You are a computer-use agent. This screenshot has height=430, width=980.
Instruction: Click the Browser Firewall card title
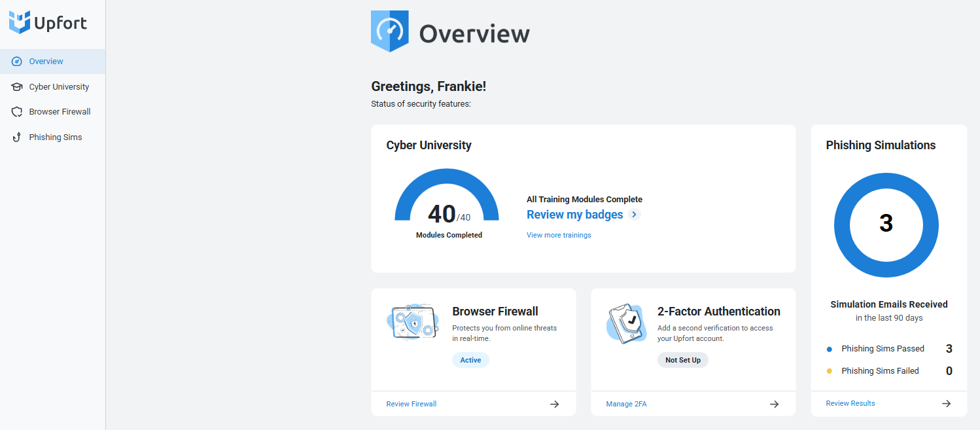[495, 312]
